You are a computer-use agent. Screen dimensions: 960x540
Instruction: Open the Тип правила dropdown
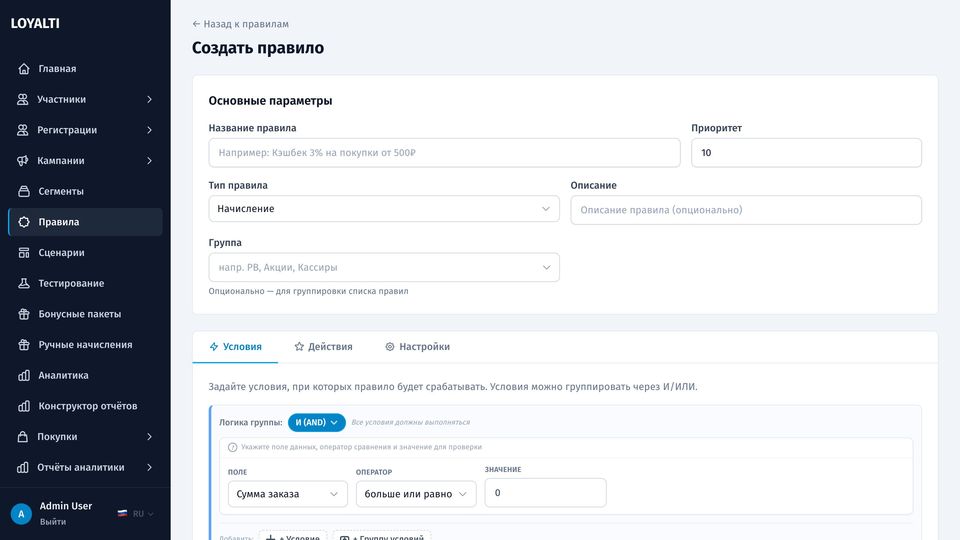(x=384, y=209)
